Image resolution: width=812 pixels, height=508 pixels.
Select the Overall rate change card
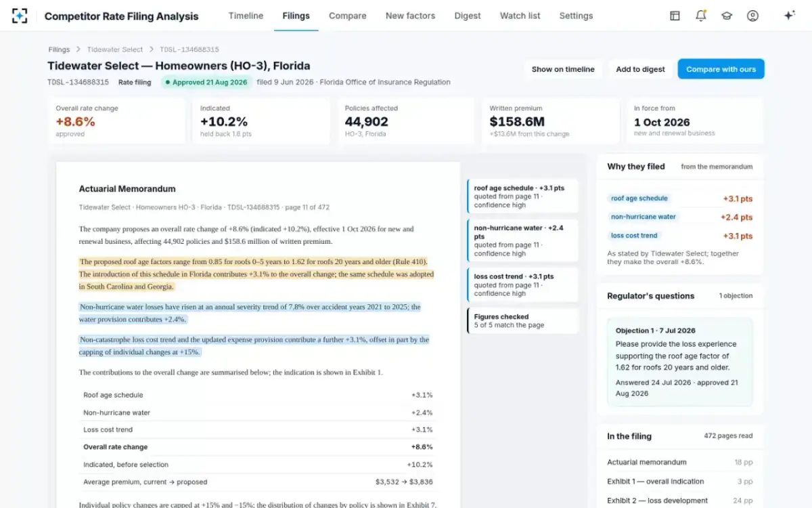(x=116, y=121)
